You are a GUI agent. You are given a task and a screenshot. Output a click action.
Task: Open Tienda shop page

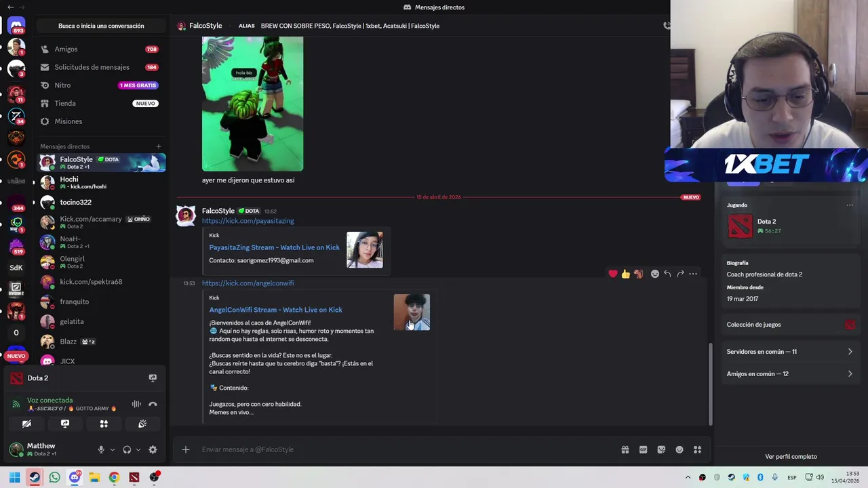coord(101,103)
